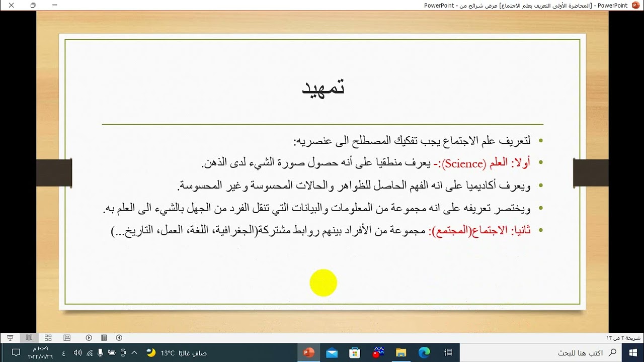The width and height of the screenshot is (644, 362).
Task: Click the slide counter text 'شريحة ٢ من ١٣'
Action: coord(624,338)
